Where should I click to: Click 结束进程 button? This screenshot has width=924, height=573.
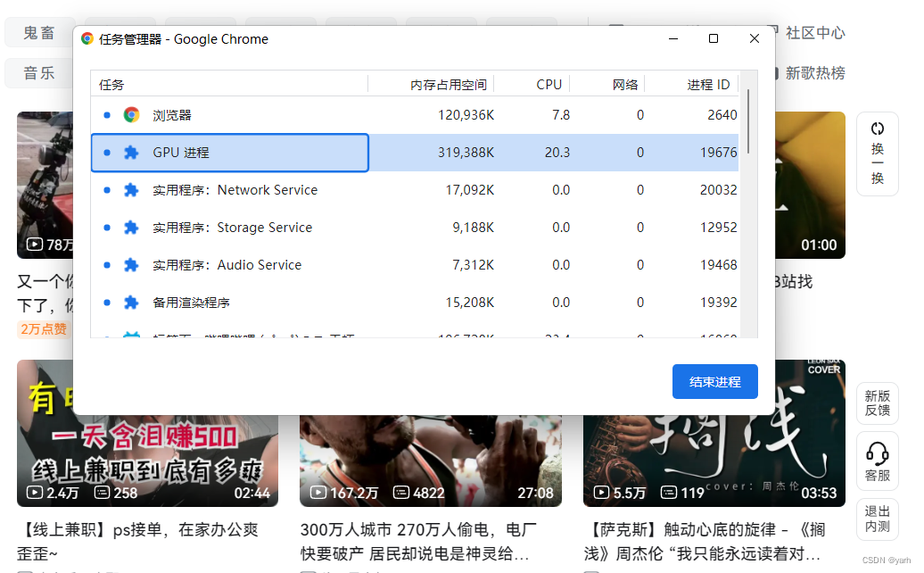[714, 381]
